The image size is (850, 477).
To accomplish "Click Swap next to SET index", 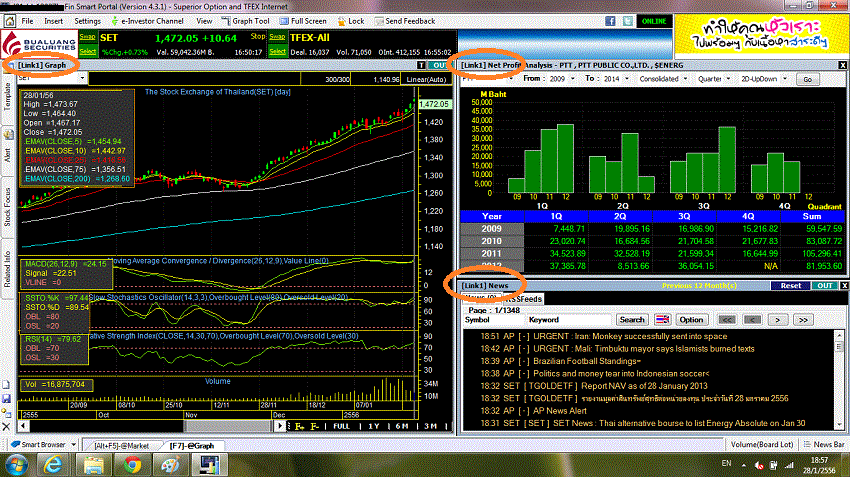I will (x=87, y=37).
